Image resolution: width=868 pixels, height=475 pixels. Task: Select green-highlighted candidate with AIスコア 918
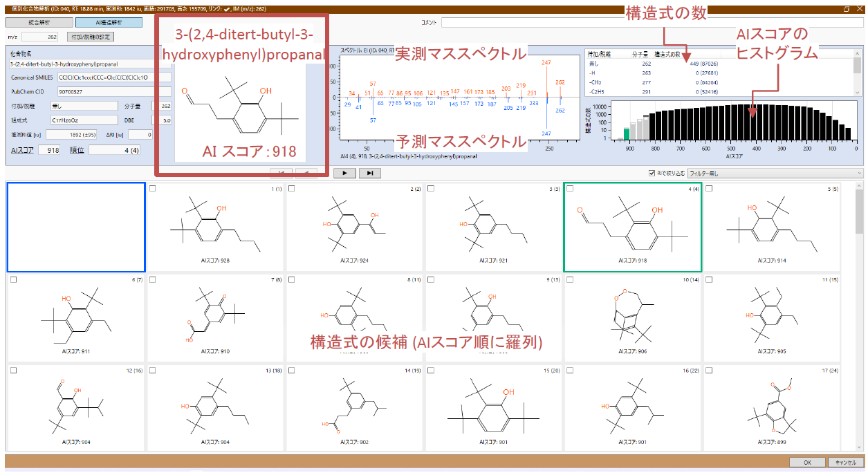point(632,227)
